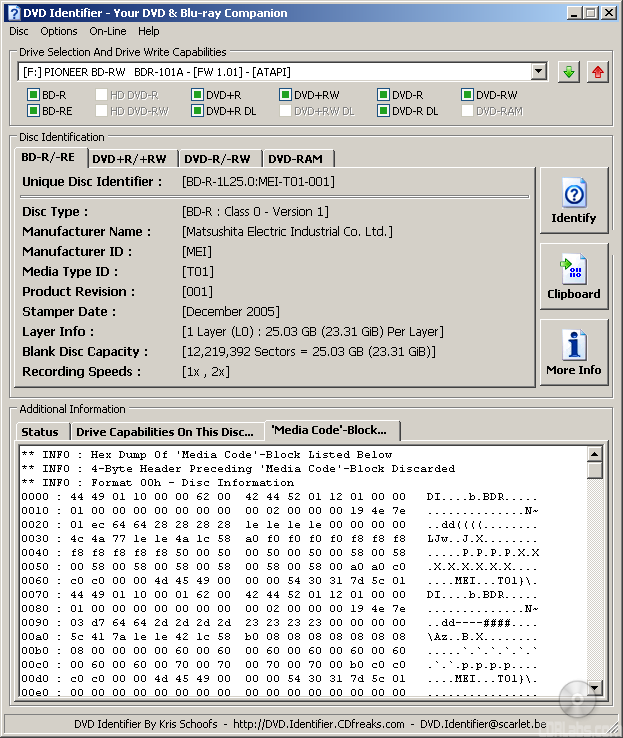Toggle the DVD-RW capability checkbox
The width and height of the screenshot is (623, 738).
pos(468,95)
